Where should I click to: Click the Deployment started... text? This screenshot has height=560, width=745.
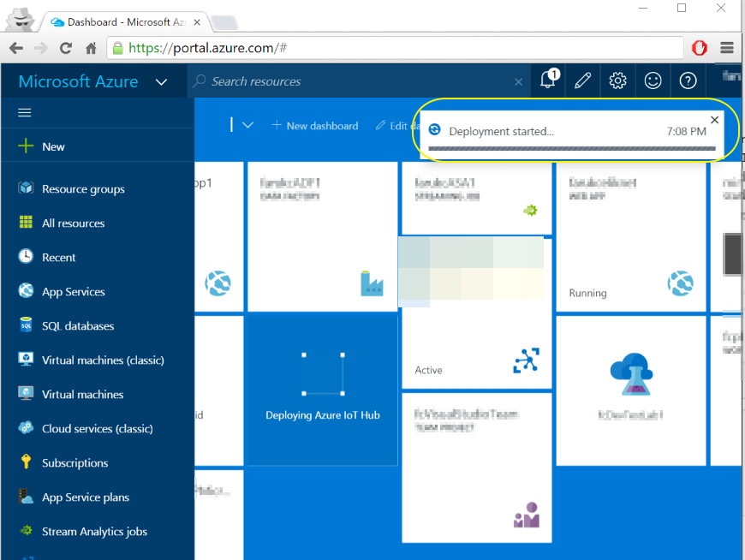coord(501,131)
